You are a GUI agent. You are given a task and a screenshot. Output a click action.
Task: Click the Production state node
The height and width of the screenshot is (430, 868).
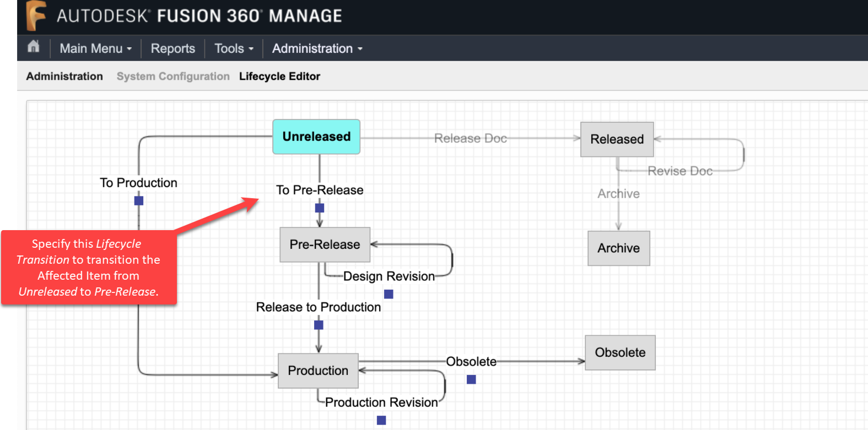pyautogui.click(x=318, y=371)
